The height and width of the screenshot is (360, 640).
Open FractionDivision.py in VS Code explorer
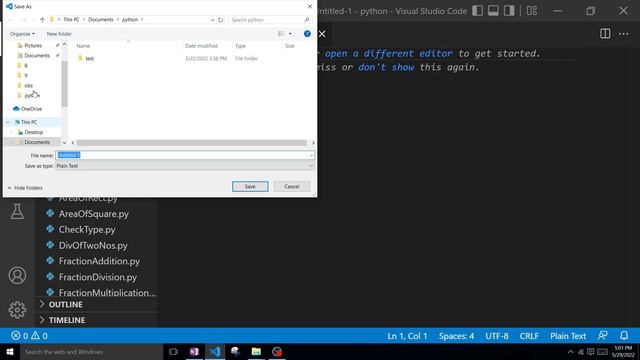98,277
